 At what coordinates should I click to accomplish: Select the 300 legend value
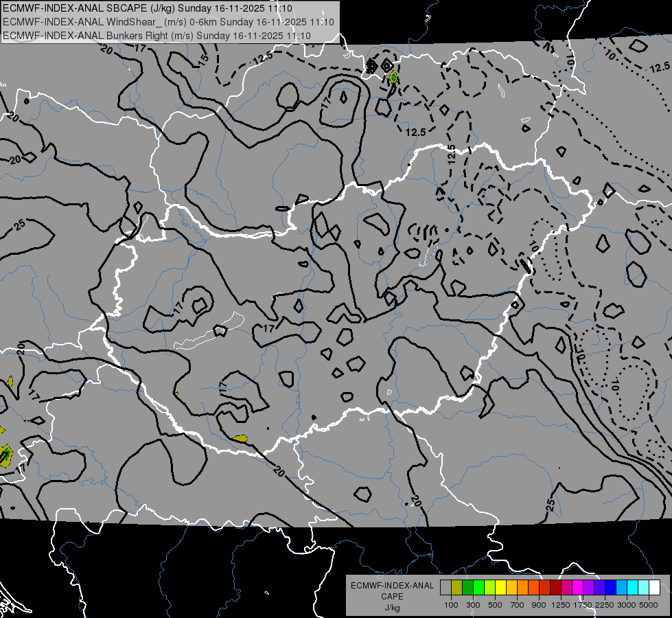coord(473,605)
